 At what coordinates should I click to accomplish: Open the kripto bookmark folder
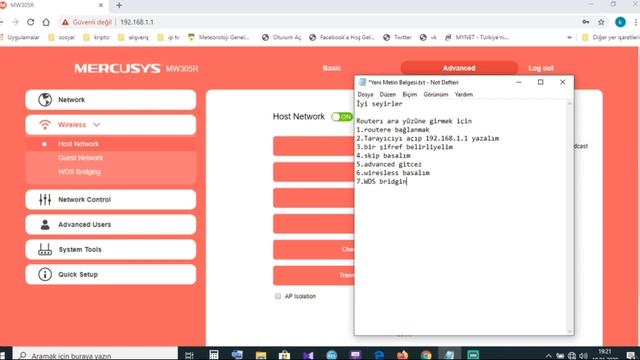point(96,37)
